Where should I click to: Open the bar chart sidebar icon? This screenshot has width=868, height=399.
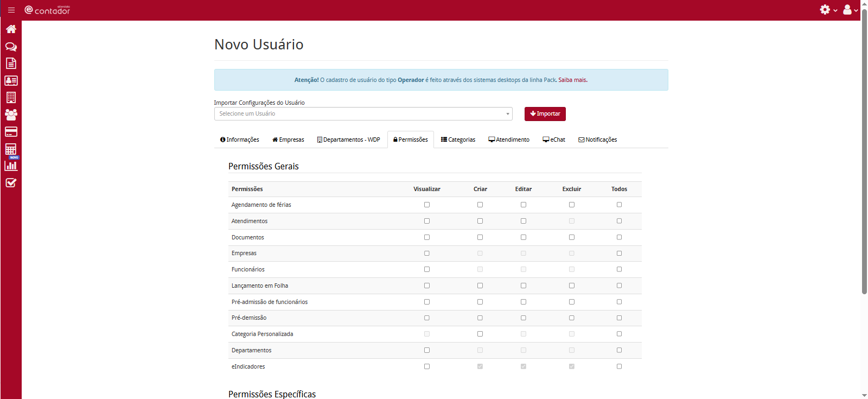pyautogui.click(x=11, y=166)
